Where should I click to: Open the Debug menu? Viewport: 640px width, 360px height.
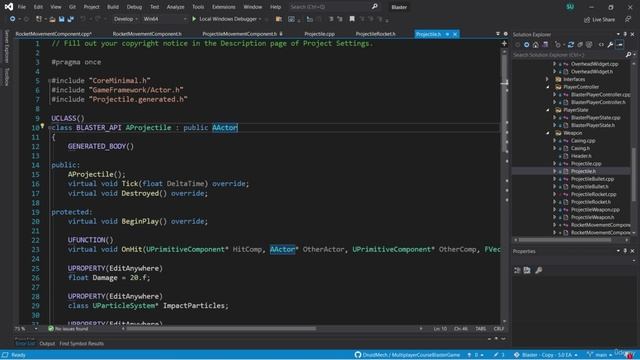[x=134, y=7]
